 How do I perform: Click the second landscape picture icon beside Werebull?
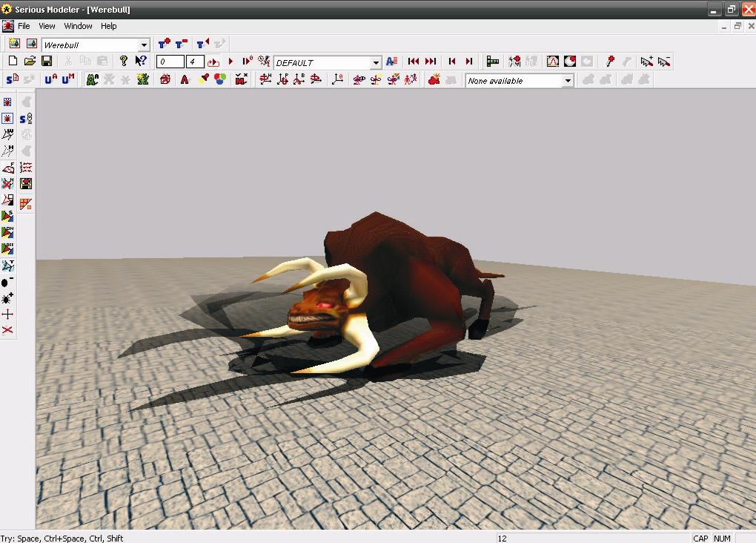32,44
